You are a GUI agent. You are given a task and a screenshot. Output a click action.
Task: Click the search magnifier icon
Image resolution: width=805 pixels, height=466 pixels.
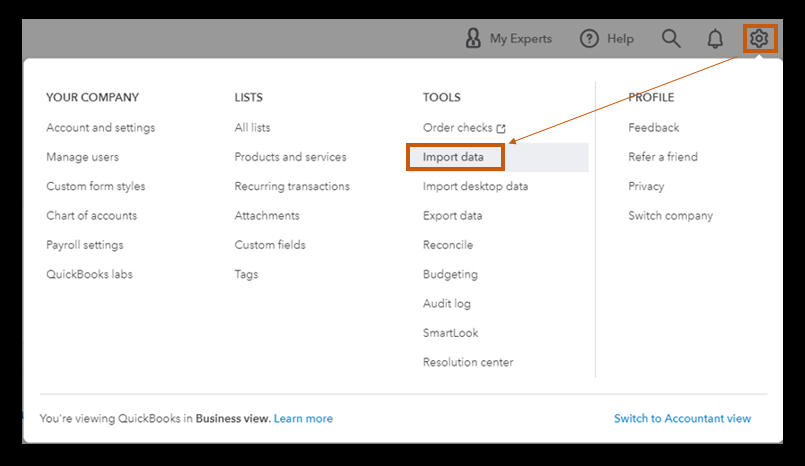(x=670, y=38)
